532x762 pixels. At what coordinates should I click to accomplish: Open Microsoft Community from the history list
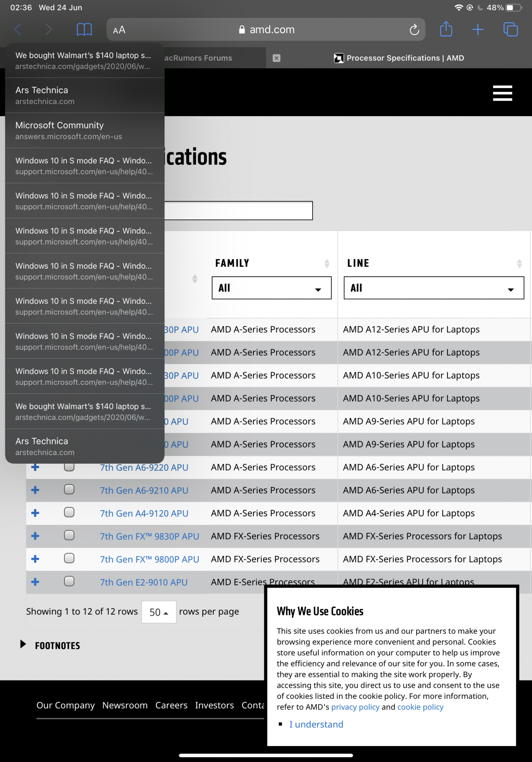coord(85,130)
